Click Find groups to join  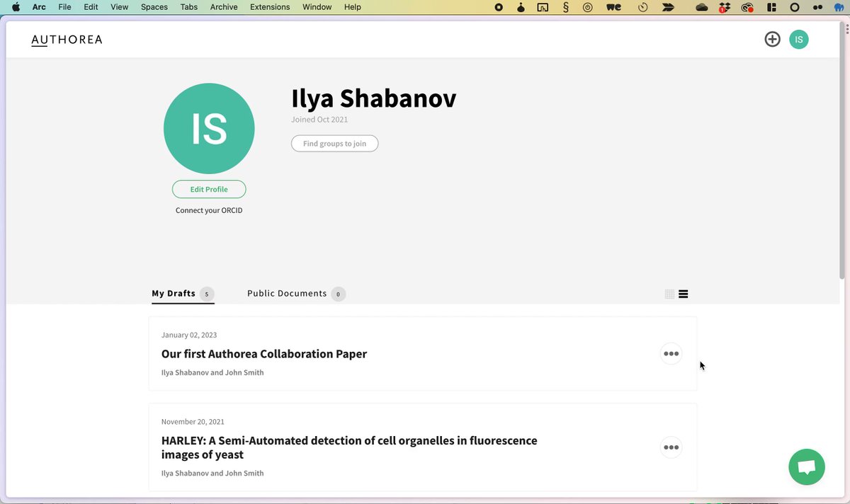click(x=334, y=144)
